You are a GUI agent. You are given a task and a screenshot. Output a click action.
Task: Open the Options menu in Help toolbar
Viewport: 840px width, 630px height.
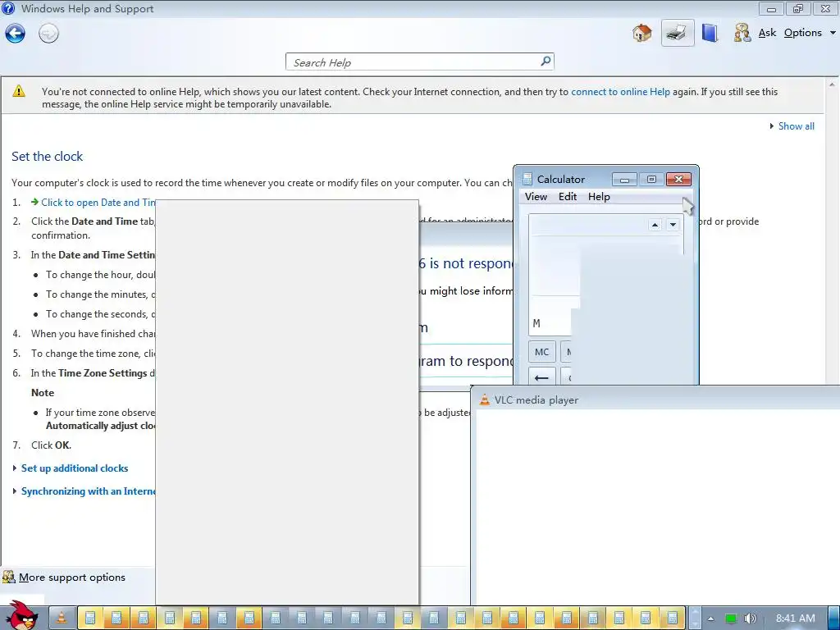coord(802,33)
